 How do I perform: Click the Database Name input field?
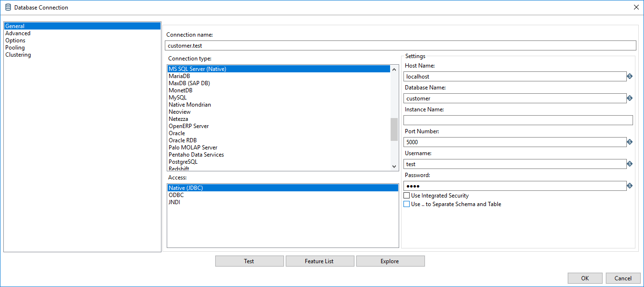click(x=515, y=98)
